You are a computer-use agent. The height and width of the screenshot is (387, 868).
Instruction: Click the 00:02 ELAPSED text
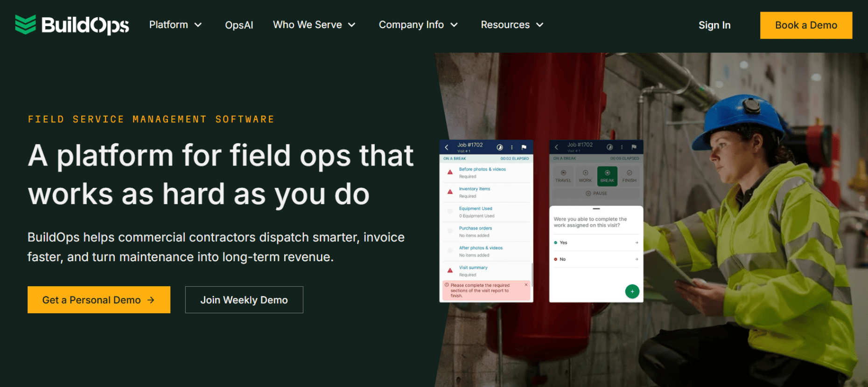(515, 159)
